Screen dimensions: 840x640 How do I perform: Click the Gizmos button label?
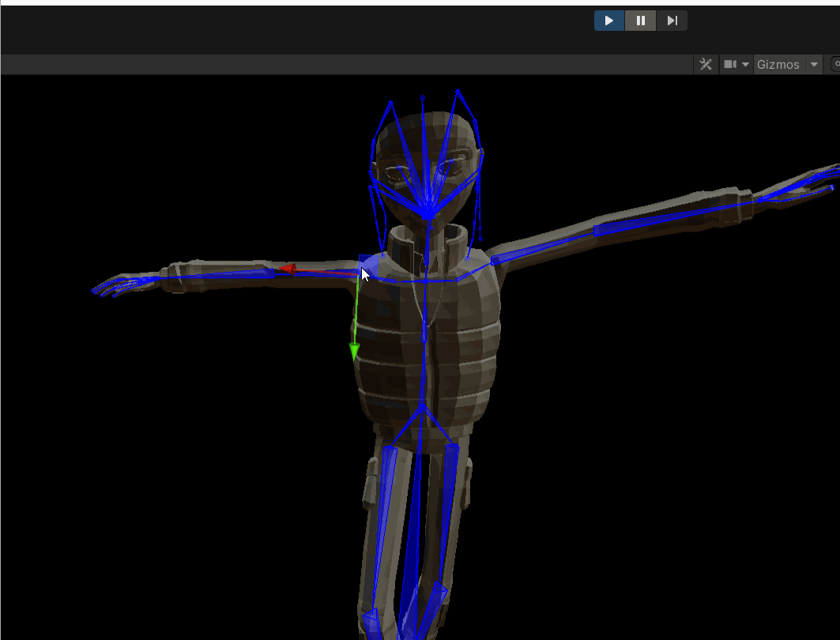(778, 64)
